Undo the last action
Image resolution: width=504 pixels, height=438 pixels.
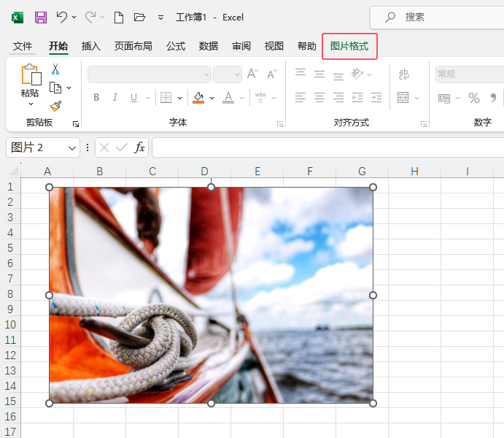(x=62, y=17)
